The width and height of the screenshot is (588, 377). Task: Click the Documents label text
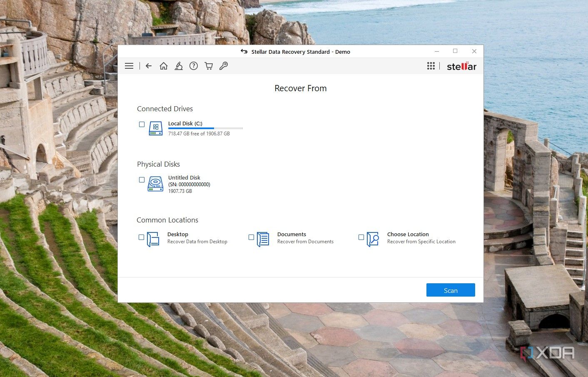pos(292,234)
